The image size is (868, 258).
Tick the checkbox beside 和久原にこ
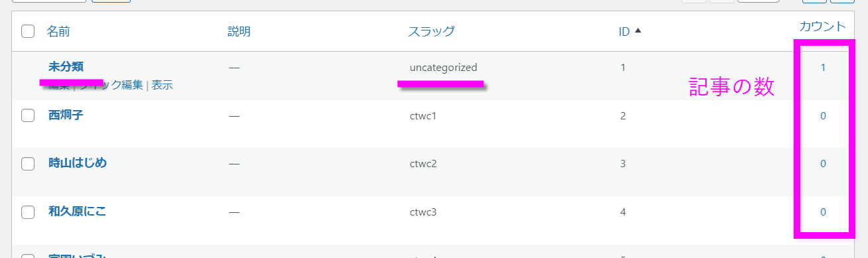(x=28, y=212)
